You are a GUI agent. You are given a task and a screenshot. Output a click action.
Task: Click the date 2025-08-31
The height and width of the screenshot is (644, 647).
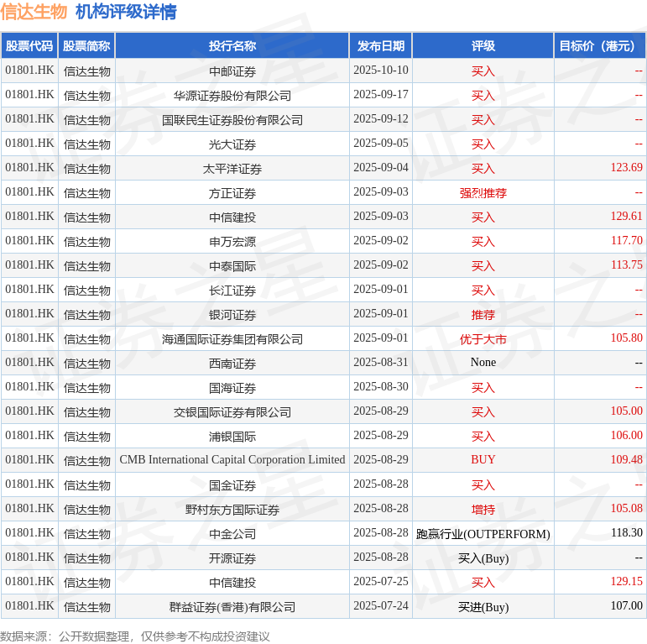(x=381, y=362)
